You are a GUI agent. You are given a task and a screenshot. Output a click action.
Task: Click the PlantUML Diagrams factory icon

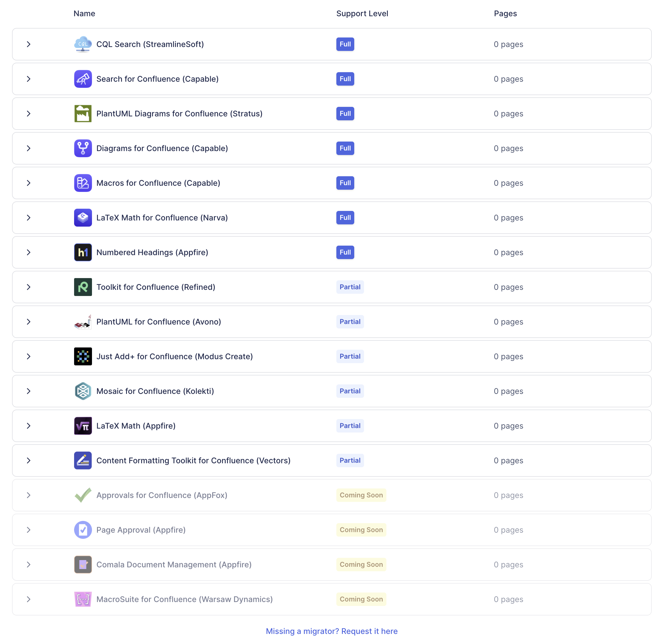83,114
